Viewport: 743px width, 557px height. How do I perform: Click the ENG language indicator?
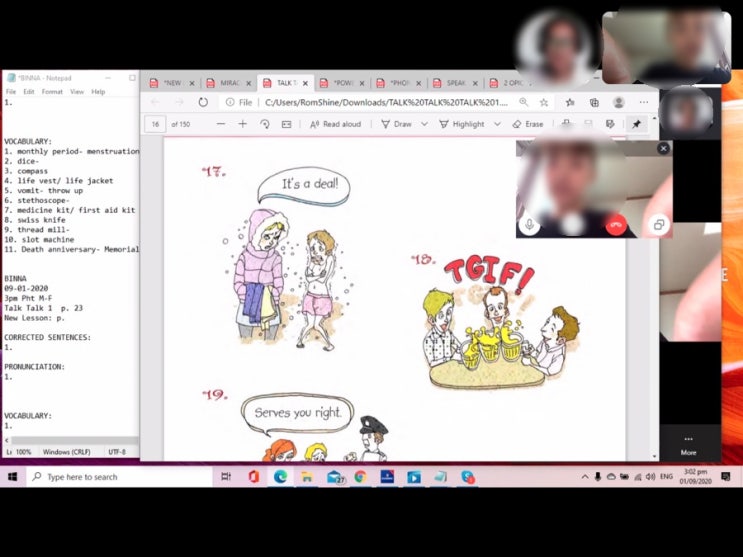pyautogui.click(x=666, y=477)
